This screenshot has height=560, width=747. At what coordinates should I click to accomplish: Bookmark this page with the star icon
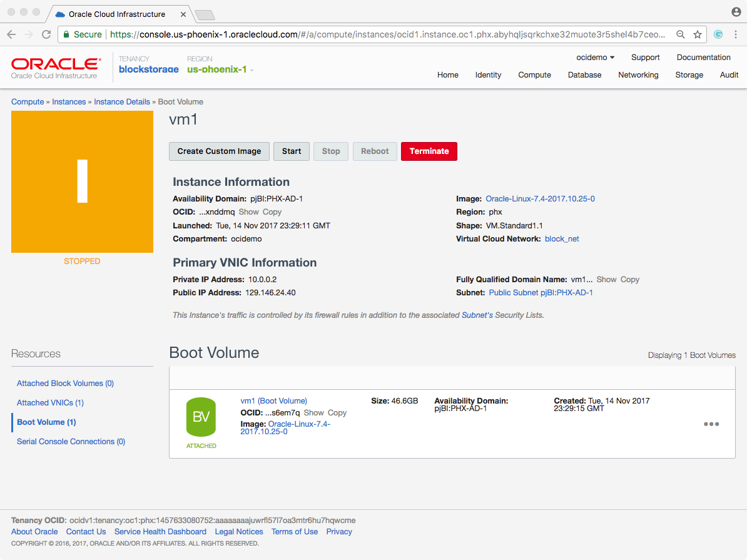coord(698,34)
